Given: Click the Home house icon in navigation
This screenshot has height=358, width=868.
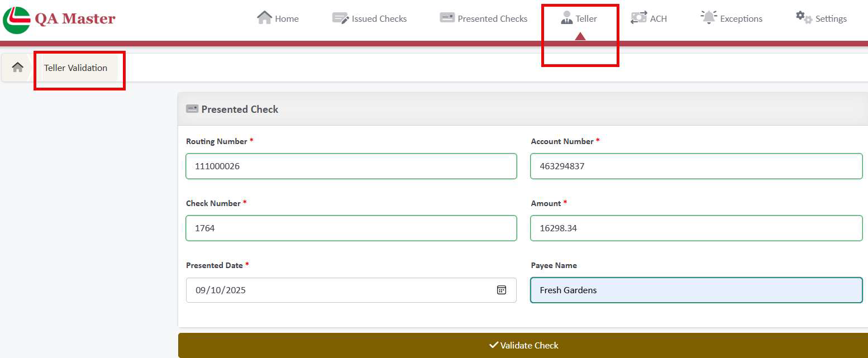Looking at the screenshot, I should [264, 18].
